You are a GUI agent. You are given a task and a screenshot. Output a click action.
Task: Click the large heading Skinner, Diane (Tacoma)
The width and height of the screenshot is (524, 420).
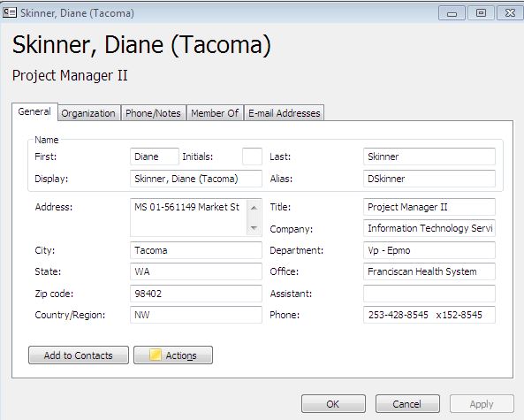point(141,45)
